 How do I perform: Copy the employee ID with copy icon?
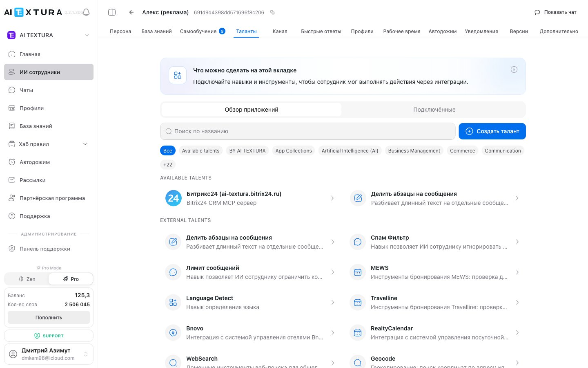click(272, 12)
